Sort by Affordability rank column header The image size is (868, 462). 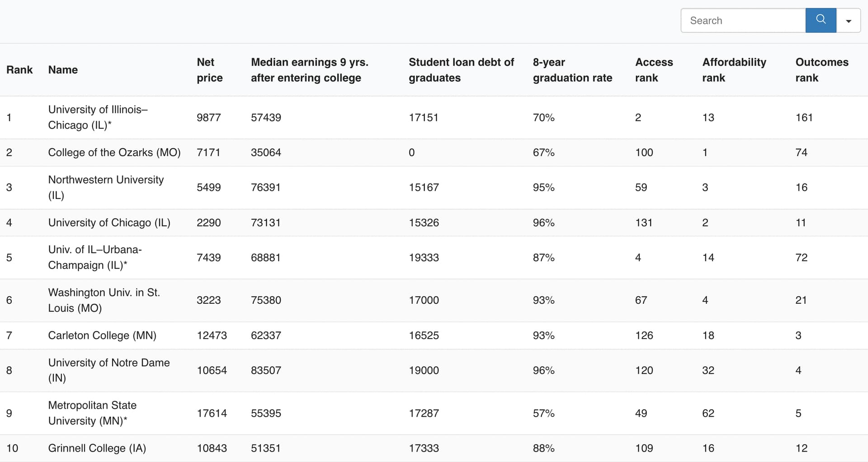734,70
